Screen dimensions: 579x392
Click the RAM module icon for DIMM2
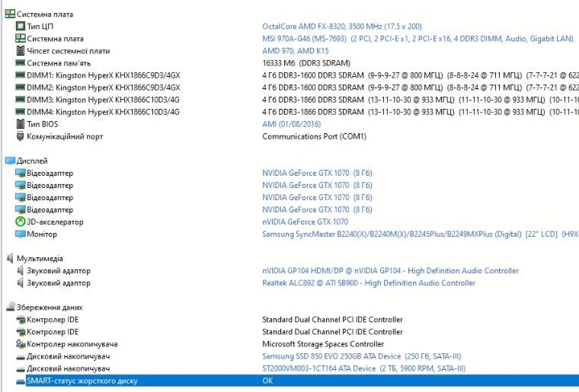tap(21, 87)
